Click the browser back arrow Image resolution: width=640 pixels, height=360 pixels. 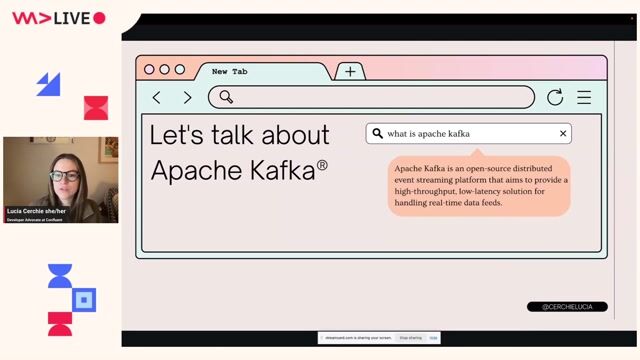(x=156, y=98)
